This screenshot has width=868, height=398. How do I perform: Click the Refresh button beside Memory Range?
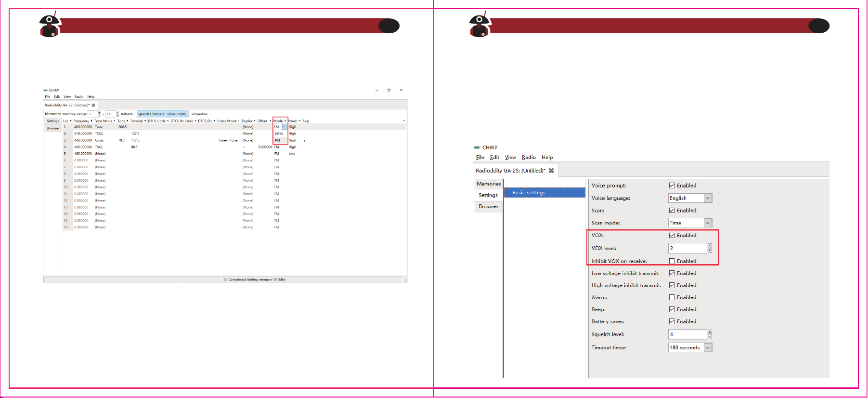coord(127,114)
